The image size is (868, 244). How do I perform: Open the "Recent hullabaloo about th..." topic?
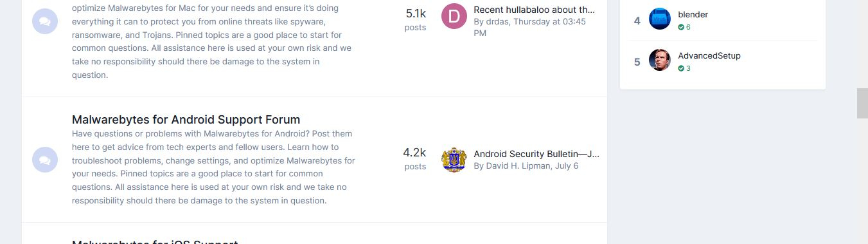[x=534, y=10]
